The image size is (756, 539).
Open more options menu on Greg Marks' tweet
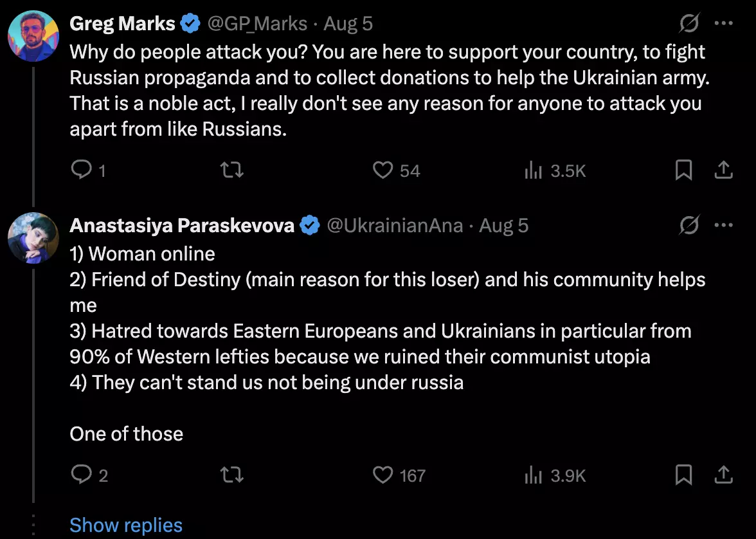[x=724, y=23]
